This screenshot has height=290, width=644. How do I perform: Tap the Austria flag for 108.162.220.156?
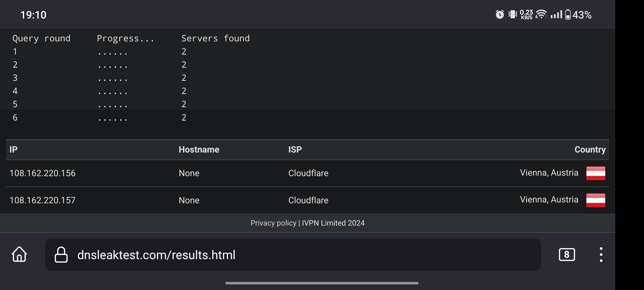click(x=596, y=173)
